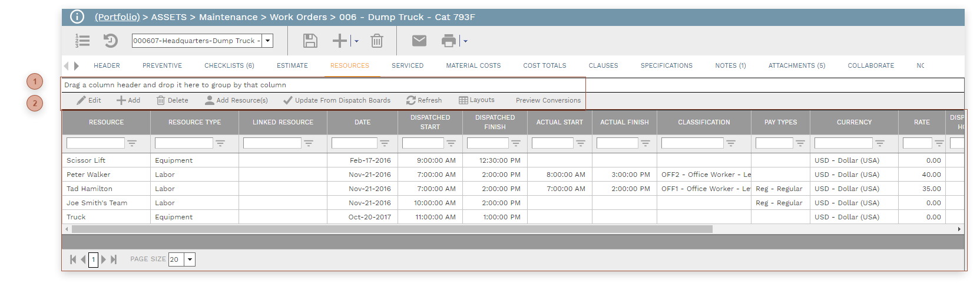
Task: Go to the last page of results
Action: 114,259
